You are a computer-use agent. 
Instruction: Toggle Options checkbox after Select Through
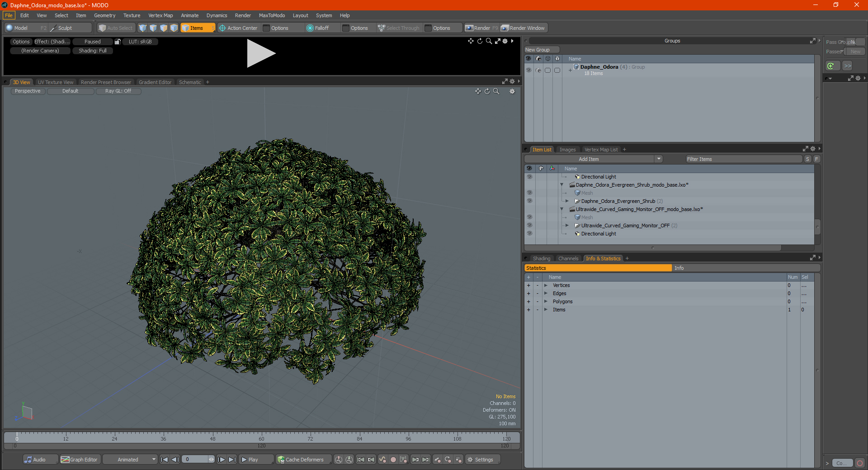click(428, 28)
